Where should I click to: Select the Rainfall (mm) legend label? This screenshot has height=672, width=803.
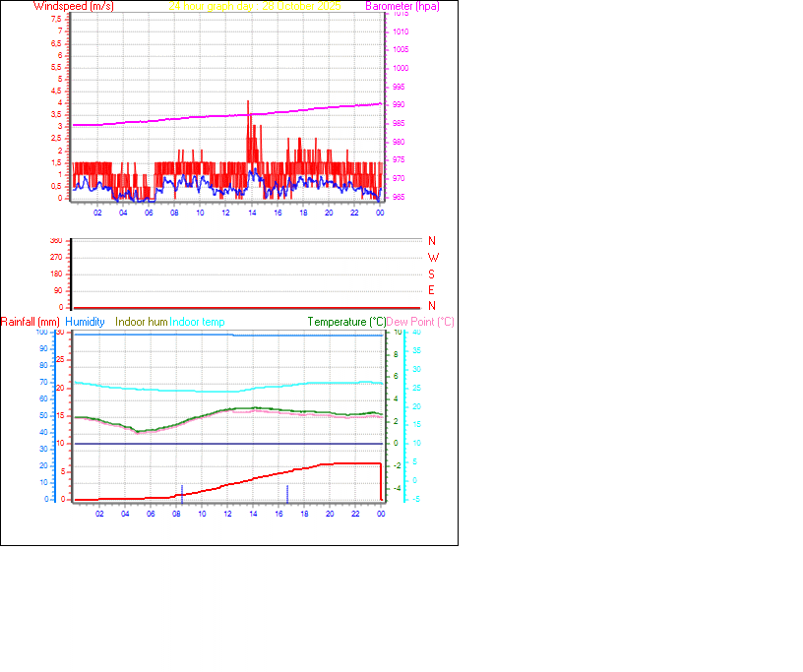(32, 322)
